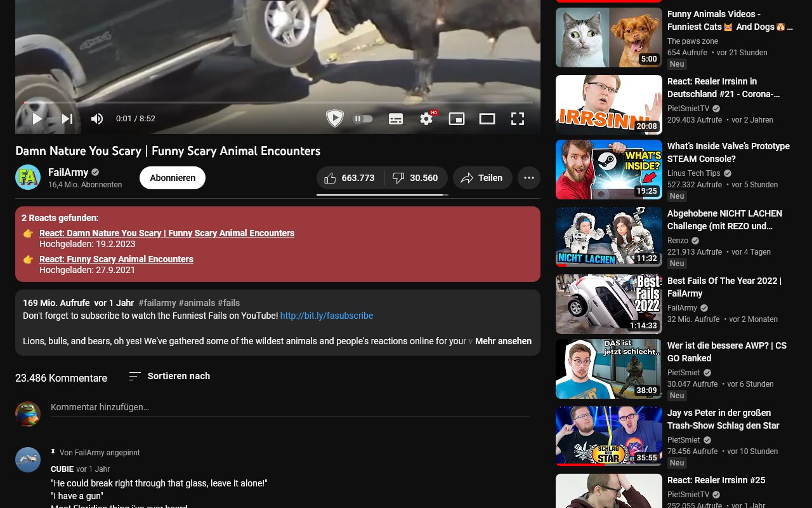Click the shield extension icon in player
Image resolution: width=812 pixels, height=508 pixels.
(x=334, y=119)
